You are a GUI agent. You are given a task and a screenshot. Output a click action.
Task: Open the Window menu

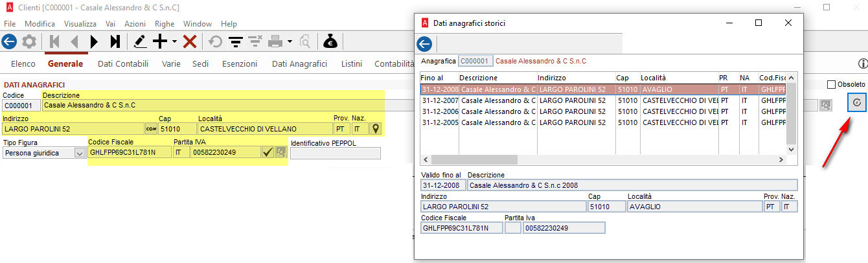pyautogui.click(x=198, y=23)
